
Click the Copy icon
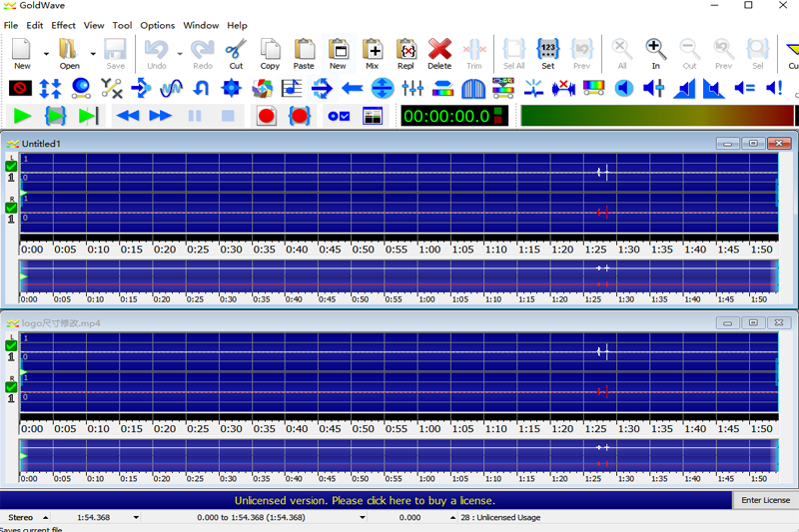click(270, 49)
